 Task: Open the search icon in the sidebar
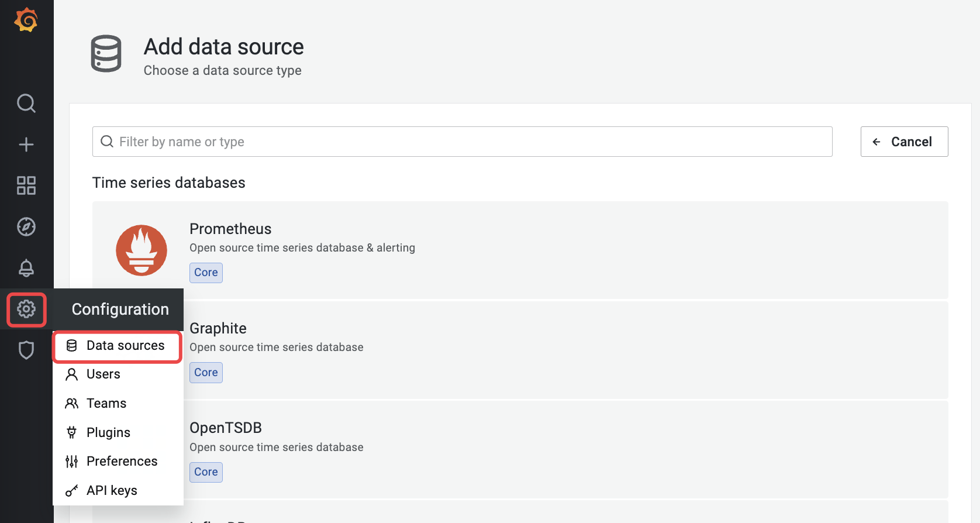(x=26, y=104)
